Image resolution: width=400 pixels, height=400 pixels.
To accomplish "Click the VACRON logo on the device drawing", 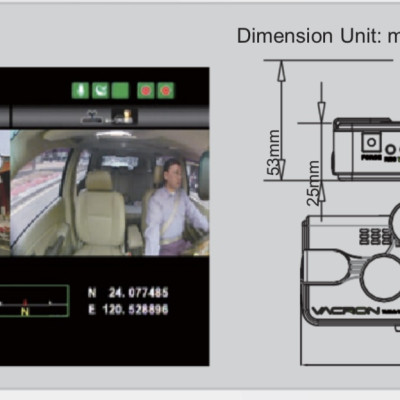I will pos(345,311).
